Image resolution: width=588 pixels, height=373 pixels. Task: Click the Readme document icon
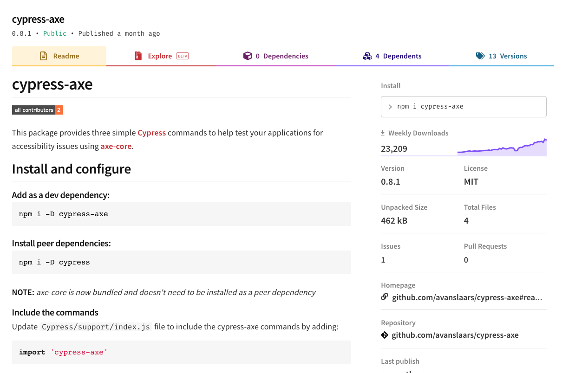pyautogui.click(x=44, y=56)
